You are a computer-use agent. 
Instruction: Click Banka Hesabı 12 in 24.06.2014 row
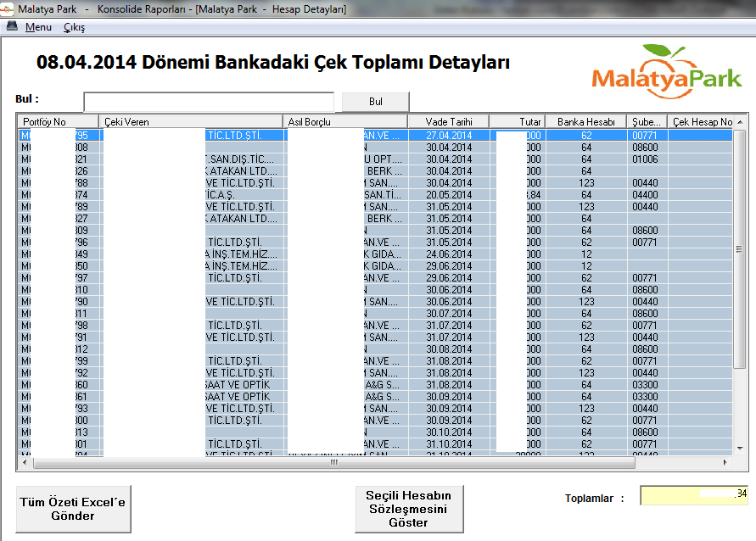tap(586, 254)
